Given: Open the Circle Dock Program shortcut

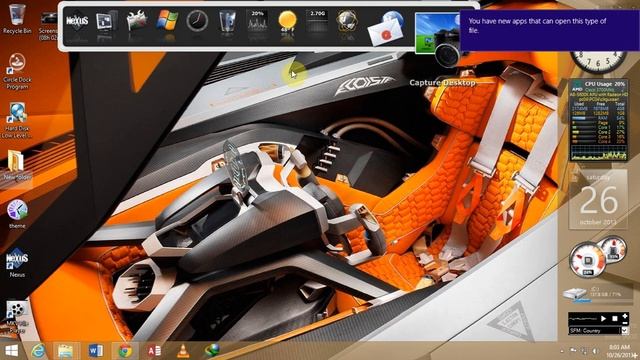Looking at the screenshot, I should click(17, 71).
